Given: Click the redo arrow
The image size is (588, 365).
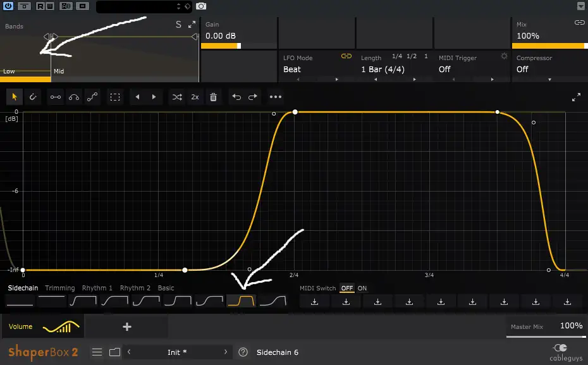Looking at the screenshot, I should click(x=253, y=97).
